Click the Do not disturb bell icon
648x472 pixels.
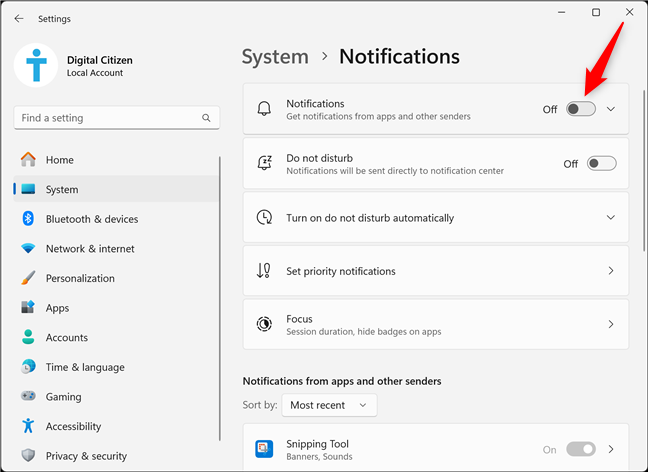pyautogui.click(x=264, y=163)
